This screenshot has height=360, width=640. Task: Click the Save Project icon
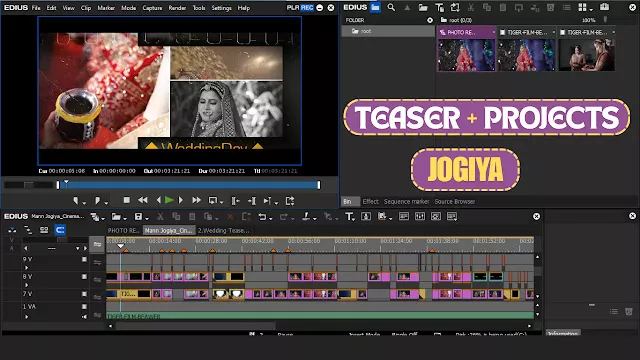pyautogui.click(x=138, y=216)
